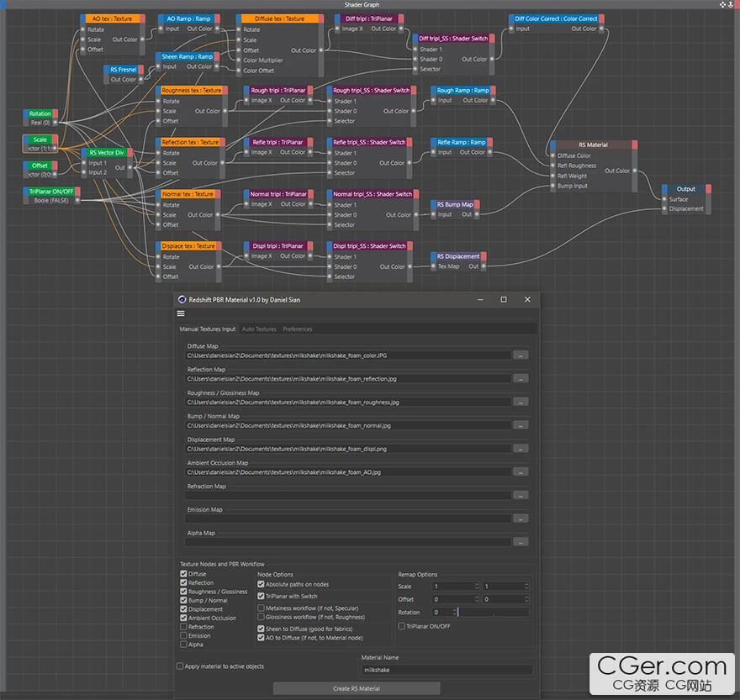Click the Out Color port of RS Fresnel node
This screenshot has width=740, height=700.
click(x=140, y=79)
